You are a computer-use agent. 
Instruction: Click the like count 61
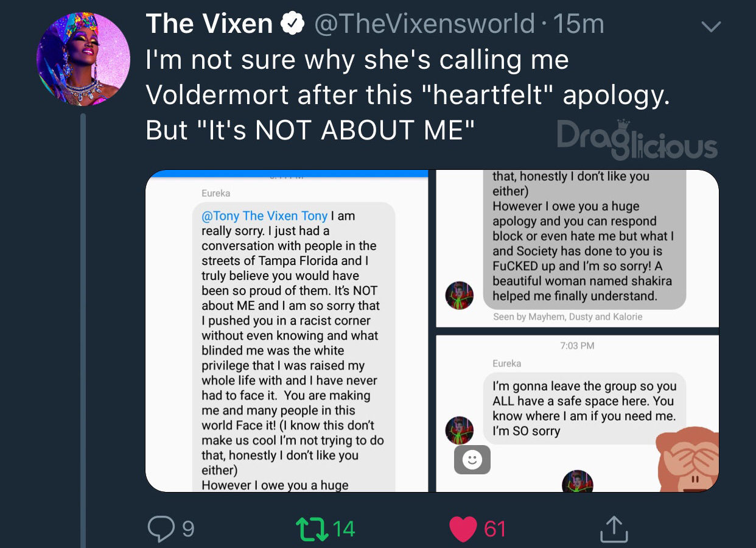pyautogui.click(x=495, y=529)
